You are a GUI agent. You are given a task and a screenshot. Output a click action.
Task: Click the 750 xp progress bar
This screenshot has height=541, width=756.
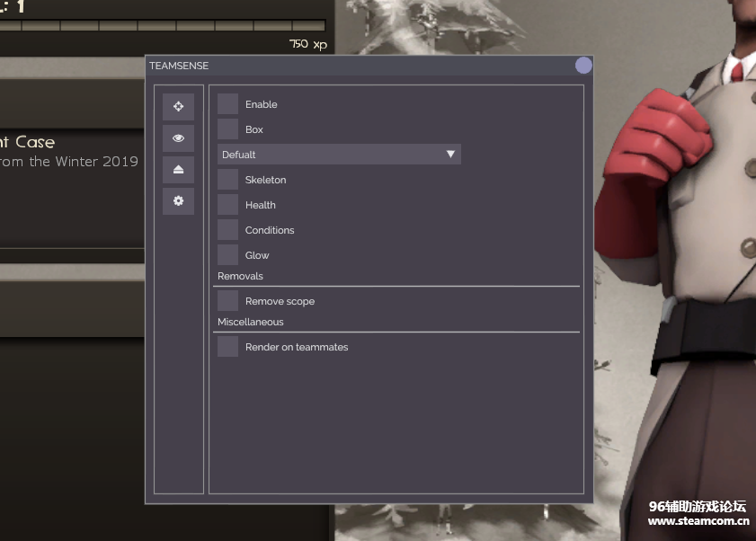point(162,25)
